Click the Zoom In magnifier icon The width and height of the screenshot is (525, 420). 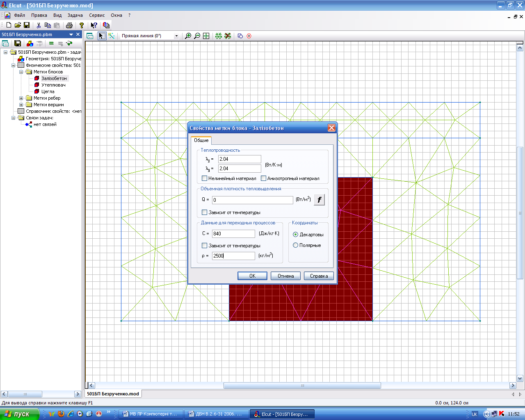coord(188,36)
